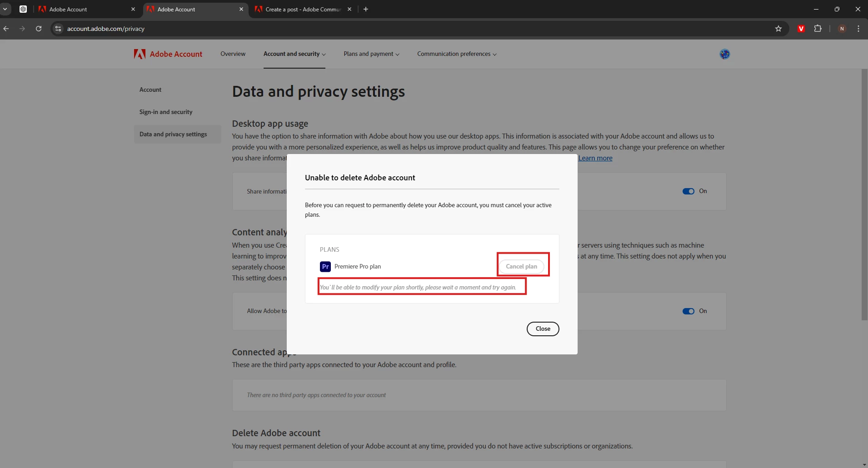Click the Cancel plan button

(x=522, y=267)
